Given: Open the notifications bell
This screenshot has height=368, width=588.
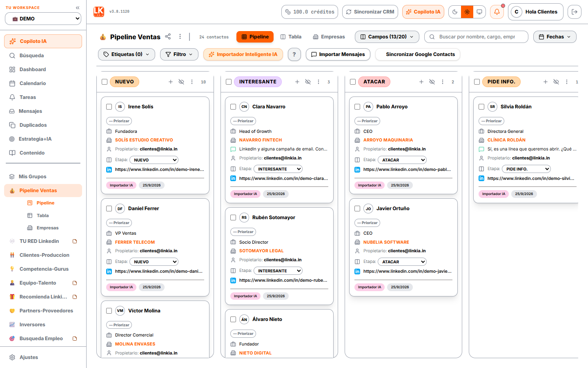Looking at the screenshot, I should [x=497, y=12].
